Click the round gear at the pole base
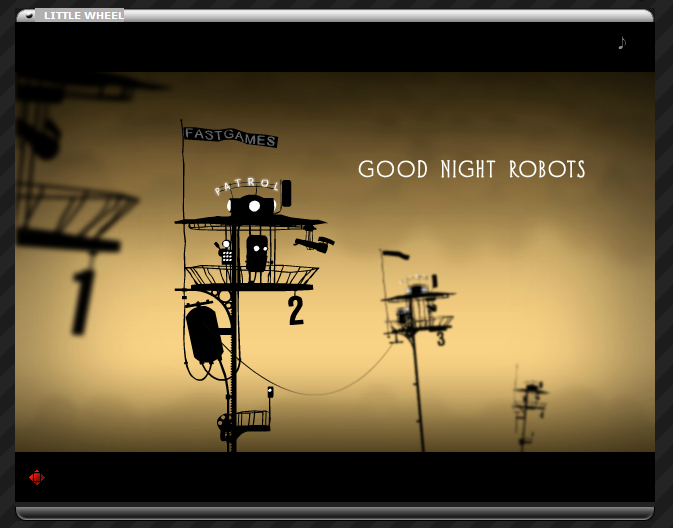The image size is (673, 528). click(x=224, y=425)
